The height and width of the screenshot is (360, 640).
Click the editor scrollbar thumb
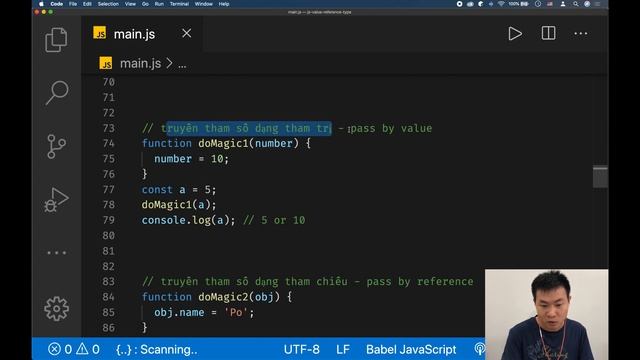(x=600, y=177)
